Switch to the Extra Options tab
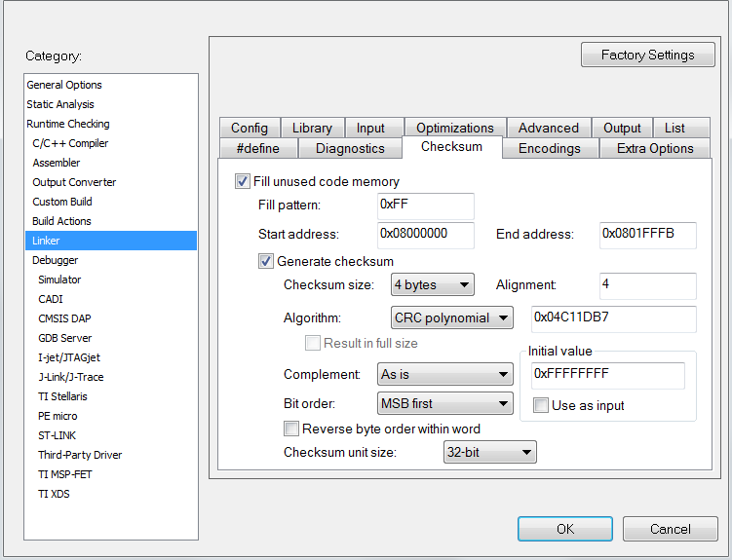 [x=655, y=148]
